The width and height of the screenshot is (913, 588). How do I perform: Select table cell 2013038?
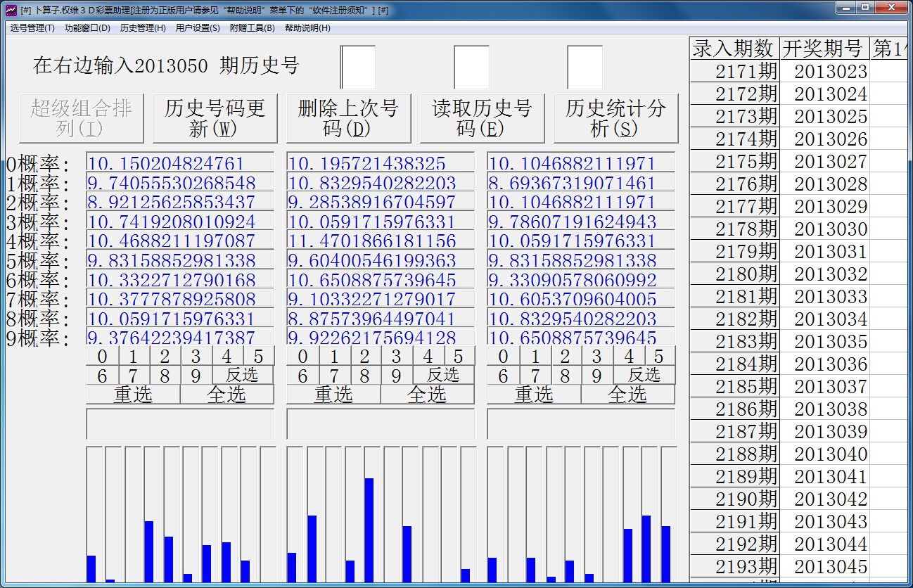(824, 409)
